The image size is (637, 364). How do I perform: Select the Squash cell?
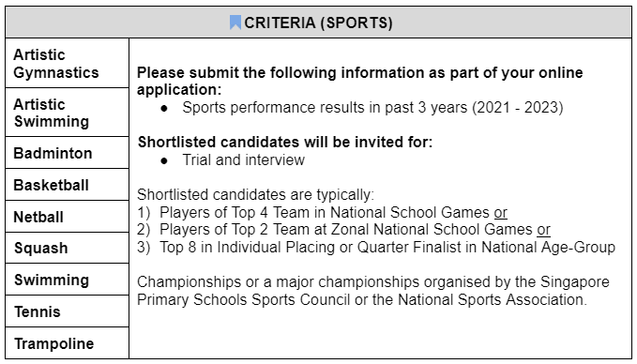(68, 248)
